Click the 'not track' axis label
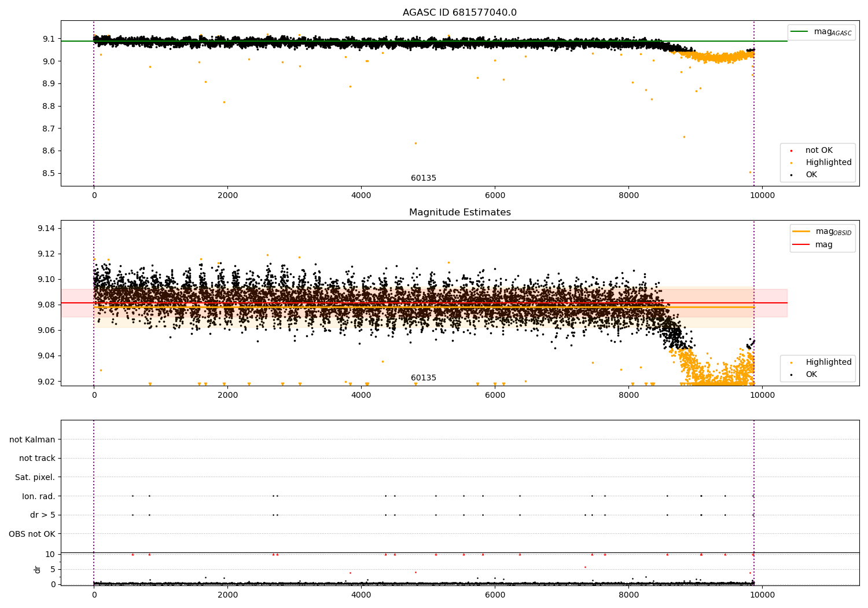 point(37,459)
